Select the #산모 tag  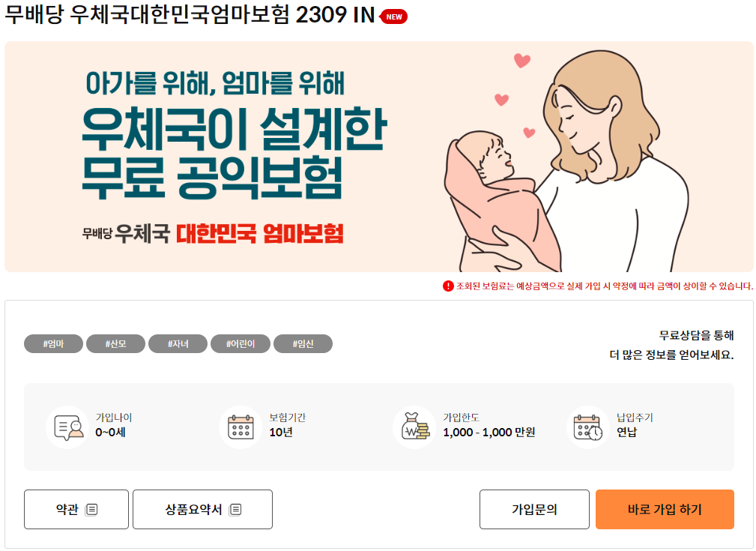click(x=115, y=343)
